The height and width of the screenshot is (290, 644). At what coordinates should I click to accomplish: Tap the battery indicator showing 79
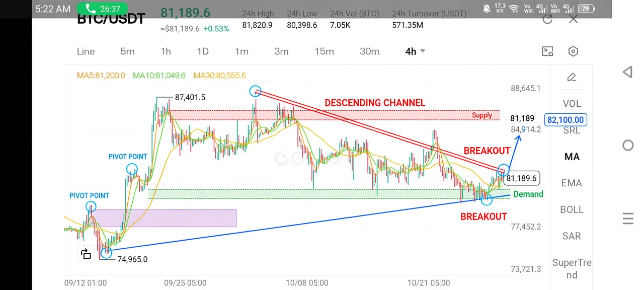586,9
